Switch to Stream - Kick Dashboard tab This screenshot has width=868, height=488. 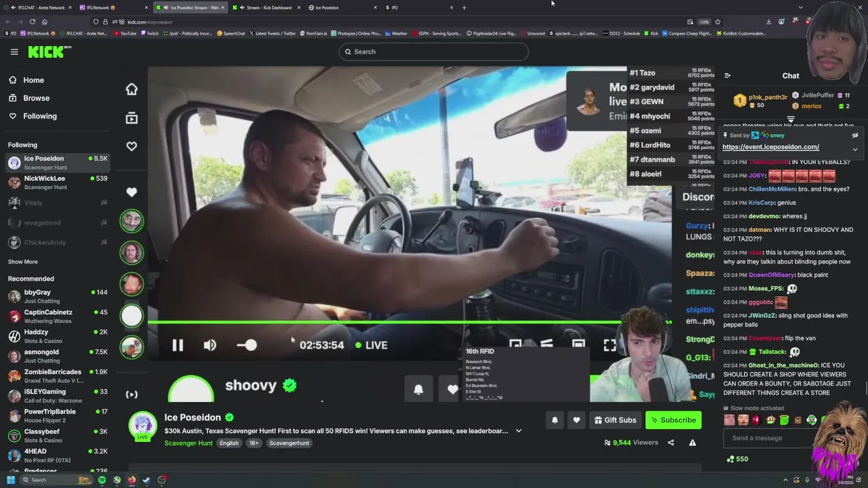[266, 7]
